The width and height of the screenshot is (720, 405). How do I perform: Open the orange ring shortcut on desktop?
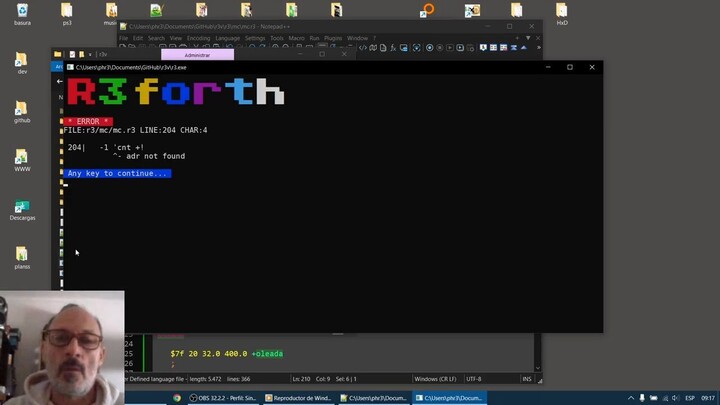pyautogui.click(x=427, y=10)
